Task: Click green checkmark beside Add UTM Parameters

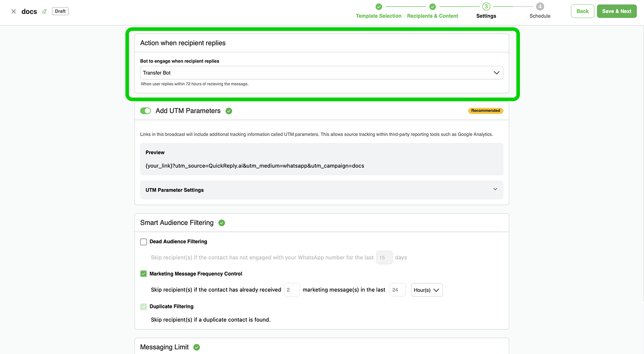Action: coord(229,111)
